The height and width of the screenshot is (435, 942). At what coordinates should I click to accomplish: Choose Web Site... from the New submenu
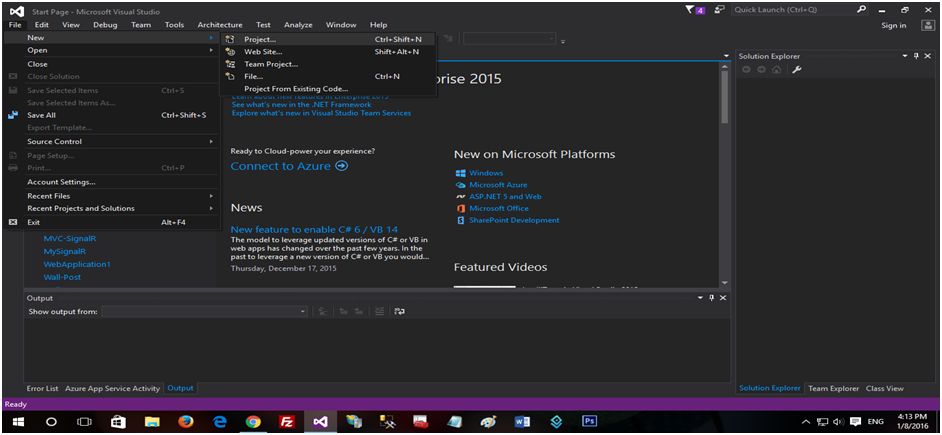pyautogui.click(x=327, y=52)
